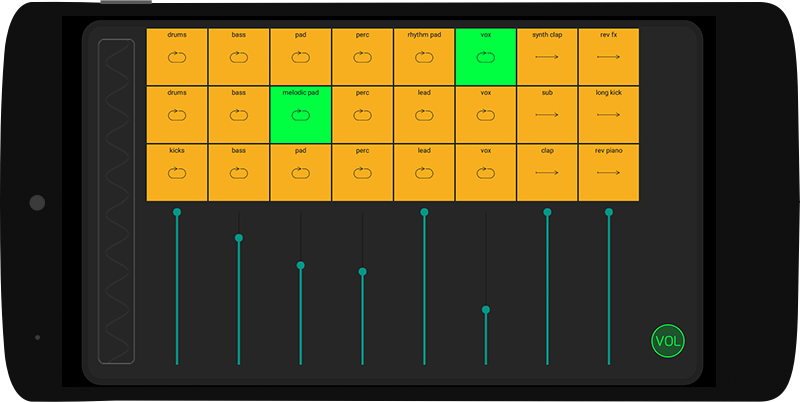Start perc loop in the rhythm pad row

[x=362, y=57]
